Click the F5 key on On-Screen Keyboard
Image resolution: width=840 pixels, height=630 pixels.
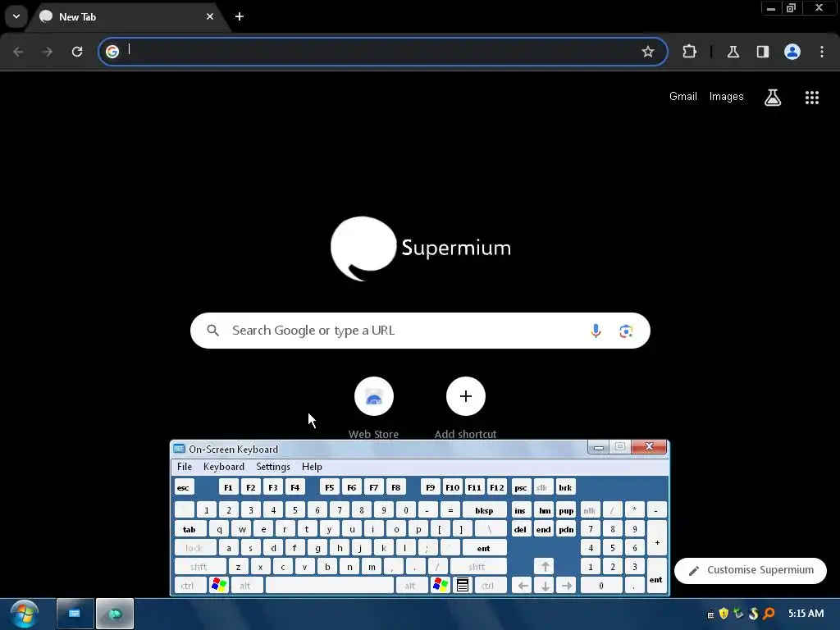330,487
